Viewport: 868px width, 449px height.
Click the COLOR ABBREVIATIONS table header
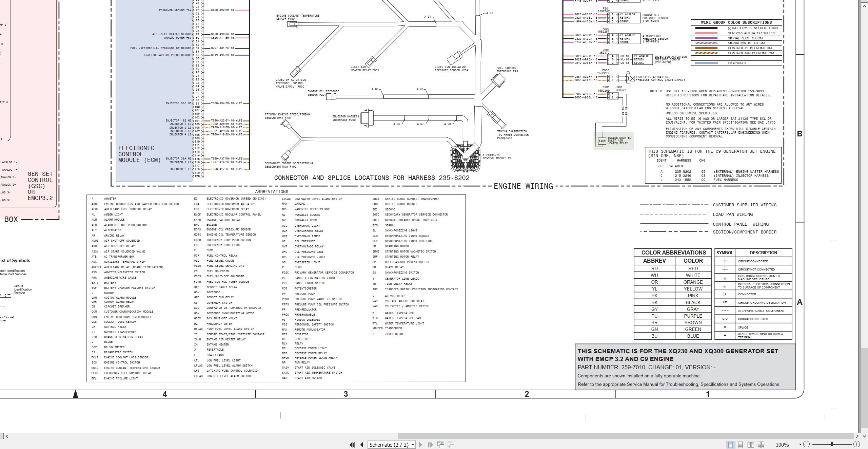pos(673,252)
